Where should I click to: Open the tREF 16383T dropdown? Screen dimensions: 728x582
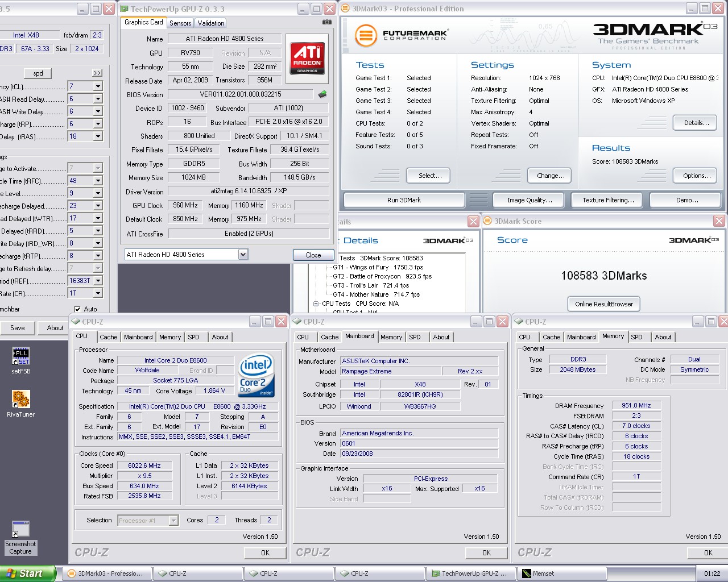click(98, 281)
